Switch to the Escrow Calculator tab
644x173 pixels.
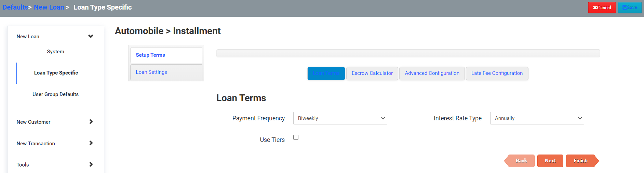372,73
